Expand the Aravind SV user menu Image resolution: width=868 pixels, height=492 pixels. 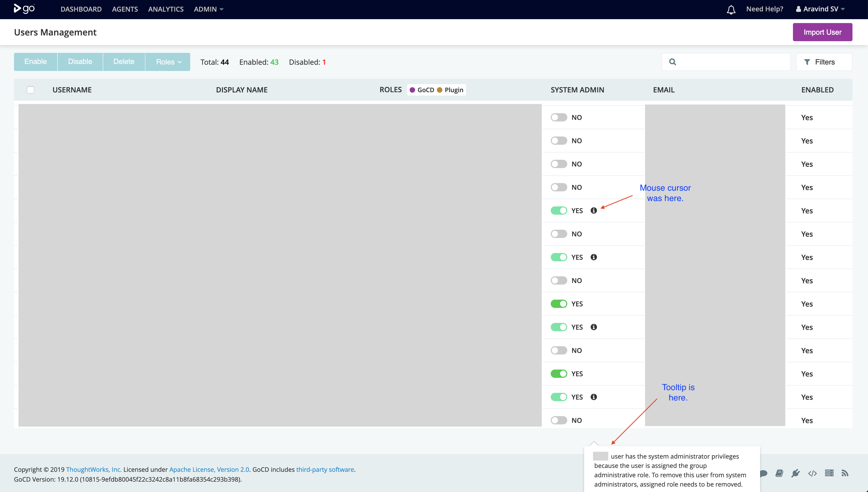tap(820, 10)
